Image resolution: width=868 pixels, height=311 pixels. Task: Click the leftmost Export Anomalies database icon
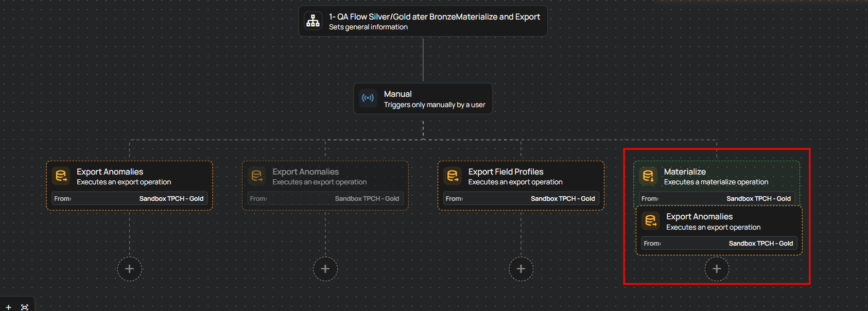point(61,176)
